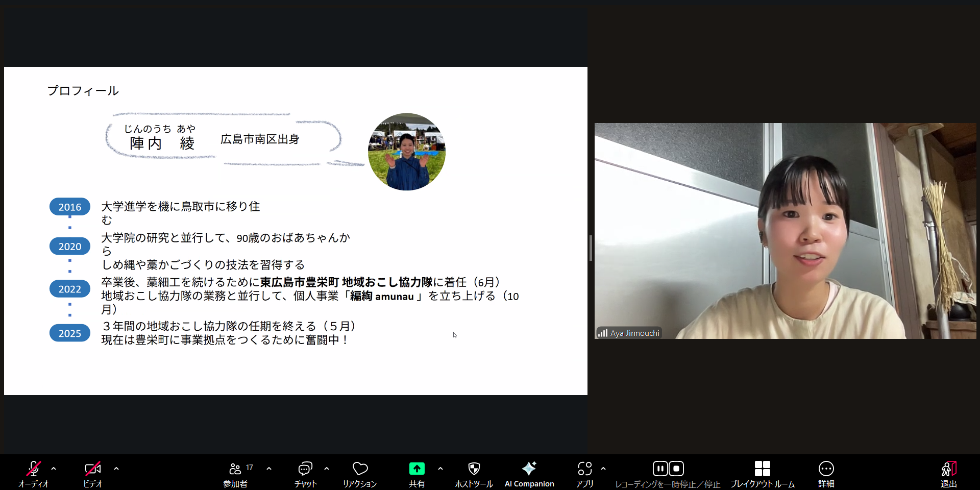Expand the participants options chevron
Image resolution: width=980 pixels, height=490 pixels.
coord(269,469)
